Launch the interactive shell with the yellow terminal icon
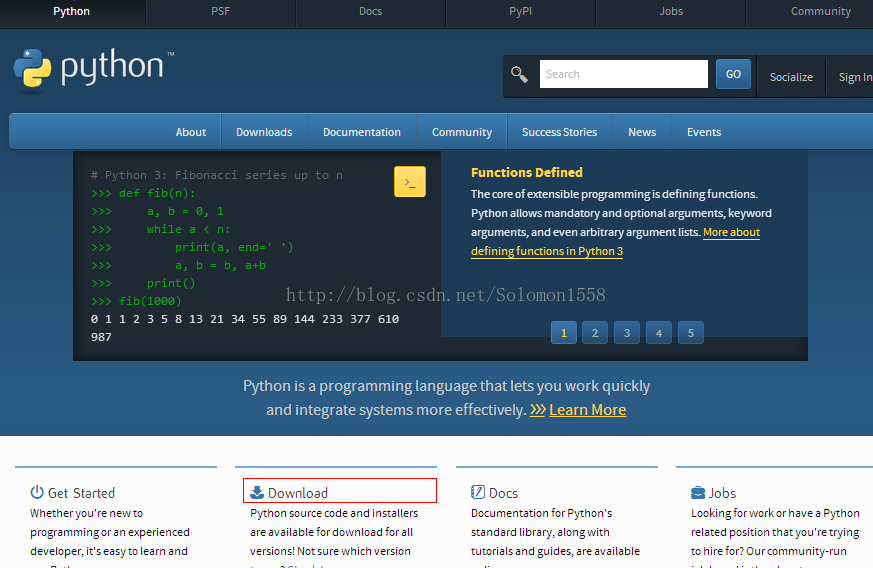Screen dimensions: 873x568 pos(410,182)
